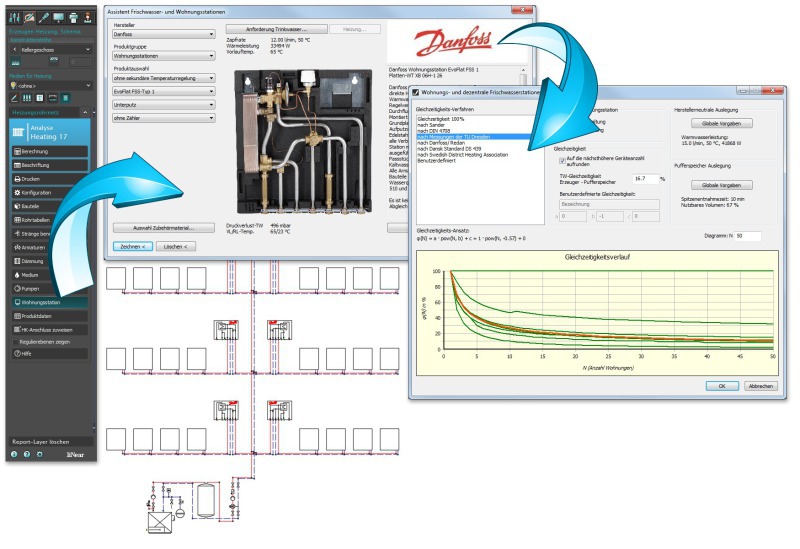The height and width of the screenshot is (549, 800).
Task: Click the Löschen < button
Action: (176, 246)
